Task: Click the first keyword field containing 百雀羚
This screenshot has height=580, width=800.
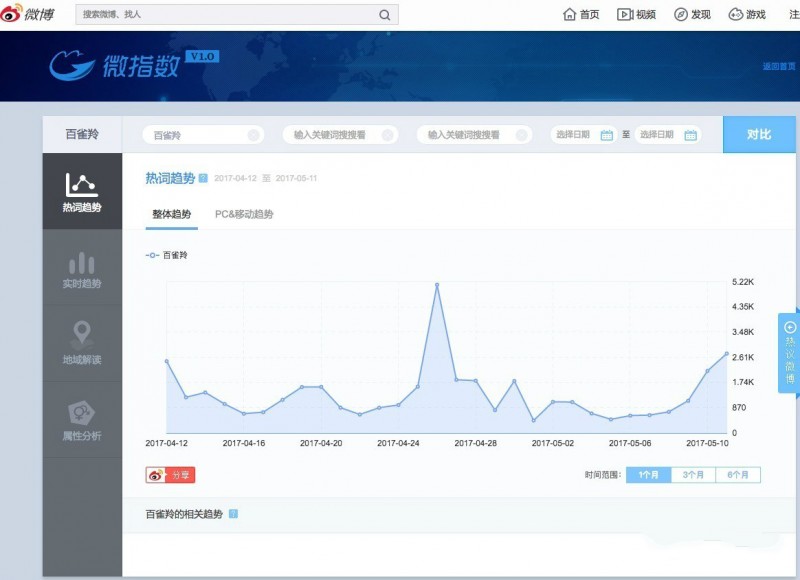Action: click(x=203, y=135)
